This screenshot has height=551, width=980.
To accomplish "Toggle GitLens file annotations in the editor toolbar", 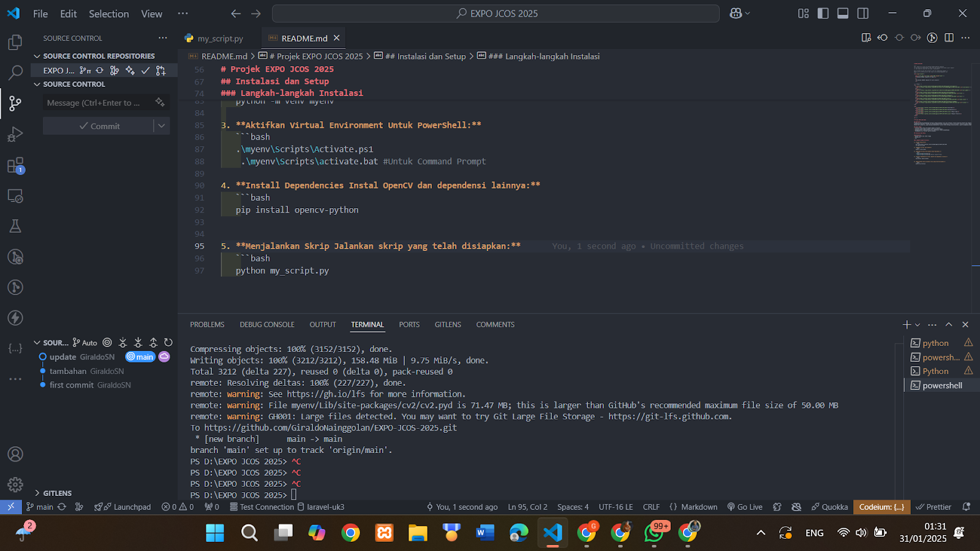I will click(x=932, y=38).
